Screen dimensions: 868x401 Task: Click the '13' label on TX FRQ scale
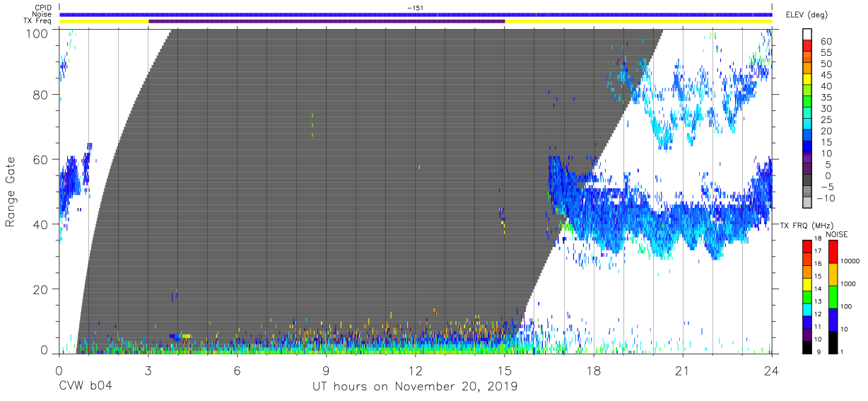[x=818, y=302]
